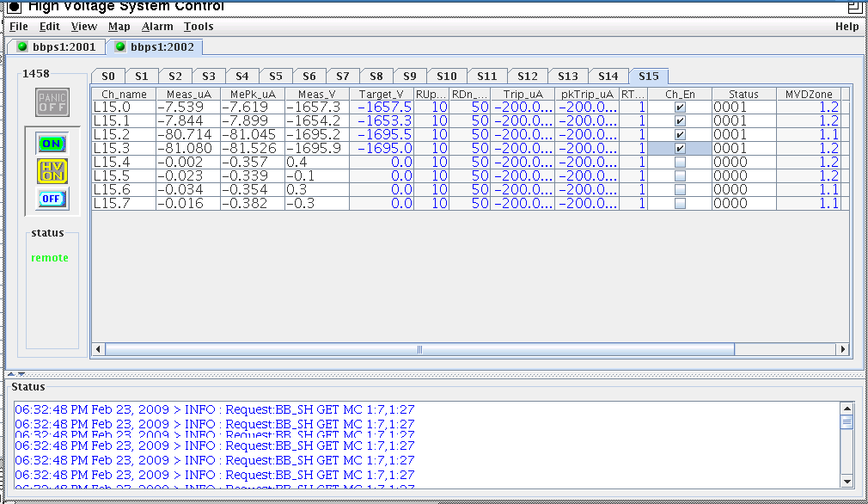Click Meas_uA value -80.714
The width and height of the screenshot is (868, 504).
[189, 135]
